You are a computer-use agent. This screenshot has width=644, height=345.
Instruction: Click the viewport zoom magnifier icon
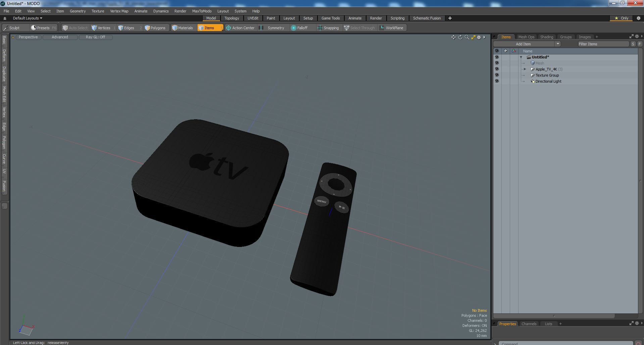[467, 37]
